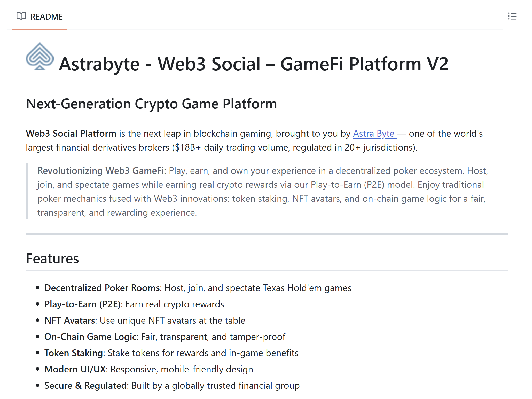Click the Decentralized Poker Rooms bullet item
The height and width of the screenshot is (399, 532).
tap(198, 288)
